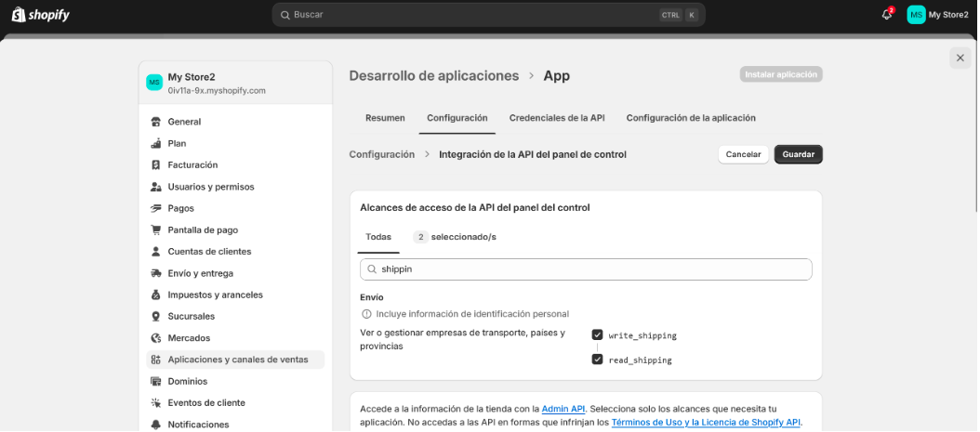This screenshot has width=980, height=432.
Task: Click the Notificaciones bell icon in the sidebar
Action: point(156,425)
